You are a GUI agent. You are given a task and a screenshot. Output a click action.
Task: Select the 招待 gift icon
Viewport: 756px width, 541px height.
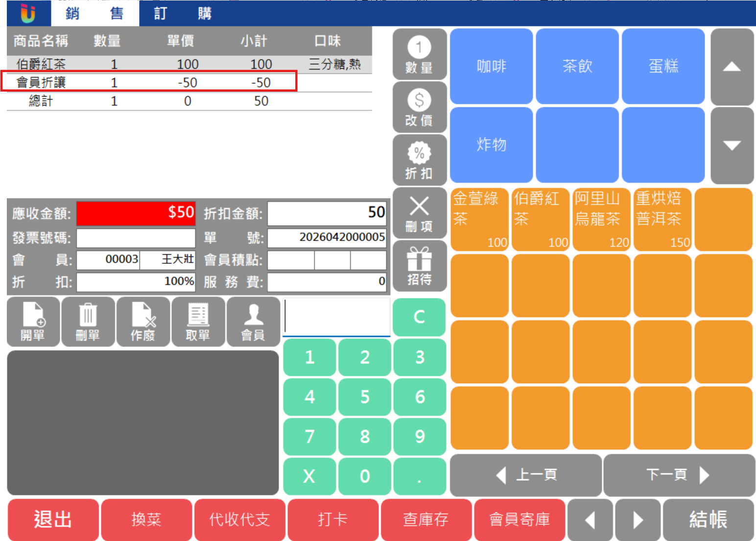pos(419,266)
